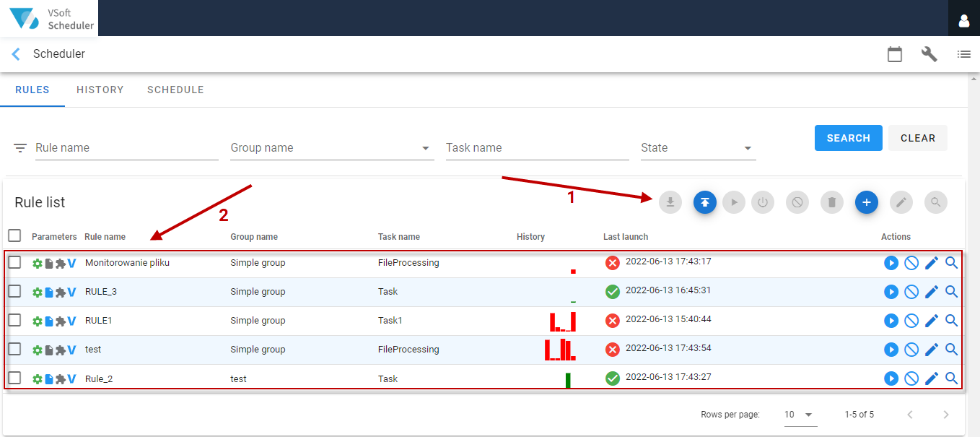The width and height of the screenshot is (980, 437).
Task: Switch to the SCHEDULE tab
Action: [x=175, y=90]
